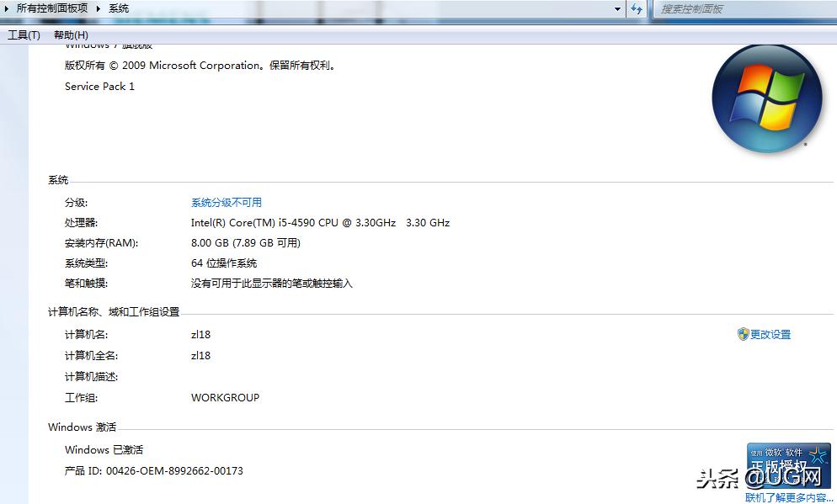Open the address bar history dropdown arrow
The image size is (837, 504).
pyautogui.click(x=617, y=8)
